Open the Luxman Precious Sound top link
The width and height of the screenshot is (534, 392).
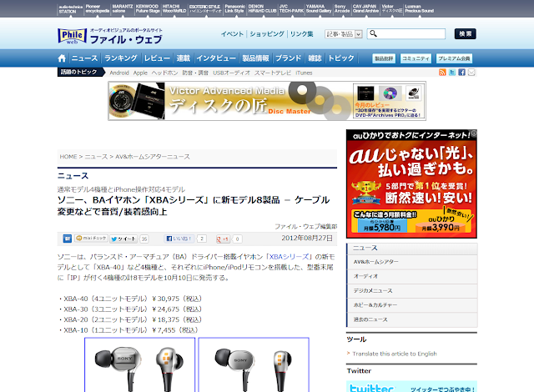tap(419, 9)
